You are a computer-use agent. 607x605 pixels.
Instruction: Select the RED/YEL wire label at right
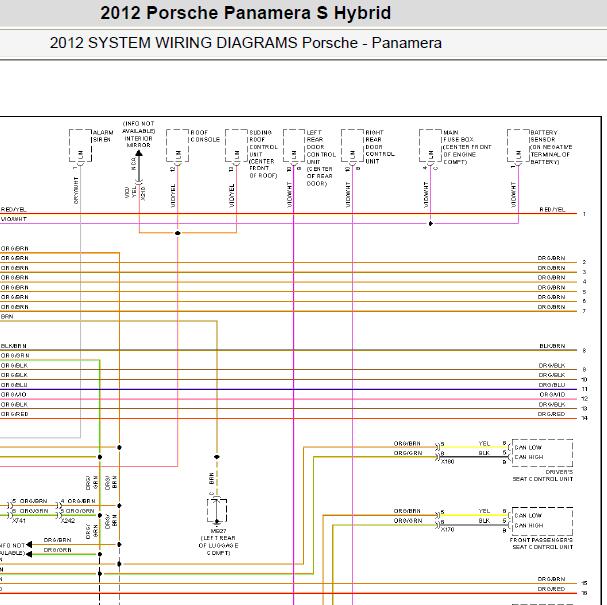point(552,209)
